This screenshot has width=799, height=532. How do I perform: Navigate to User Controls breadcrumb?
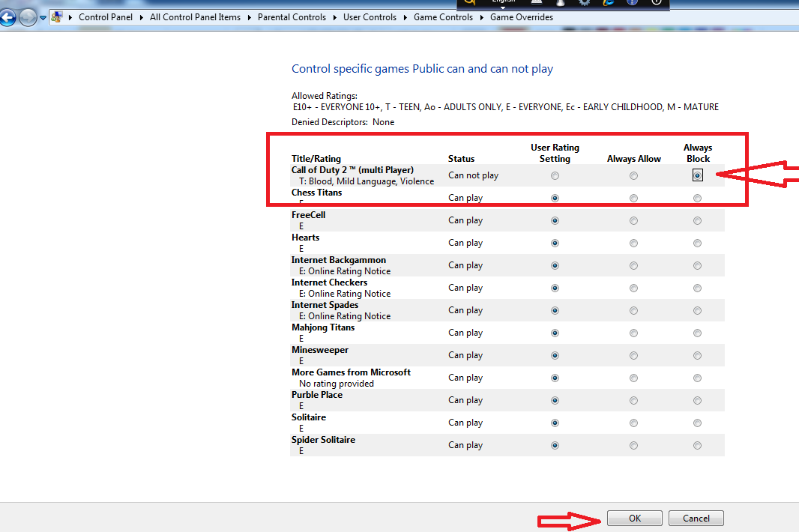point(370,17)
